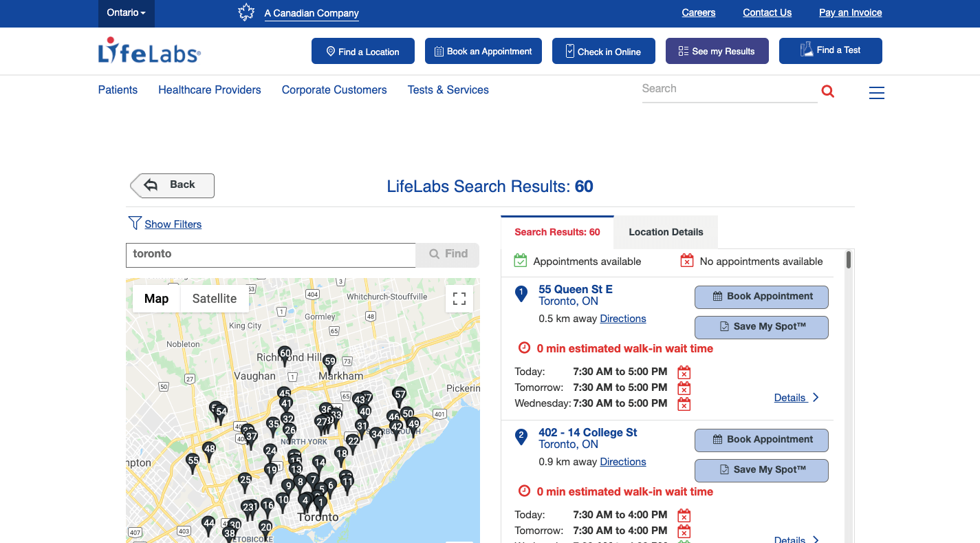Click map marker 14
Image resolution: width=980 pixels, height=543 pixels.
tap(319, 465)
